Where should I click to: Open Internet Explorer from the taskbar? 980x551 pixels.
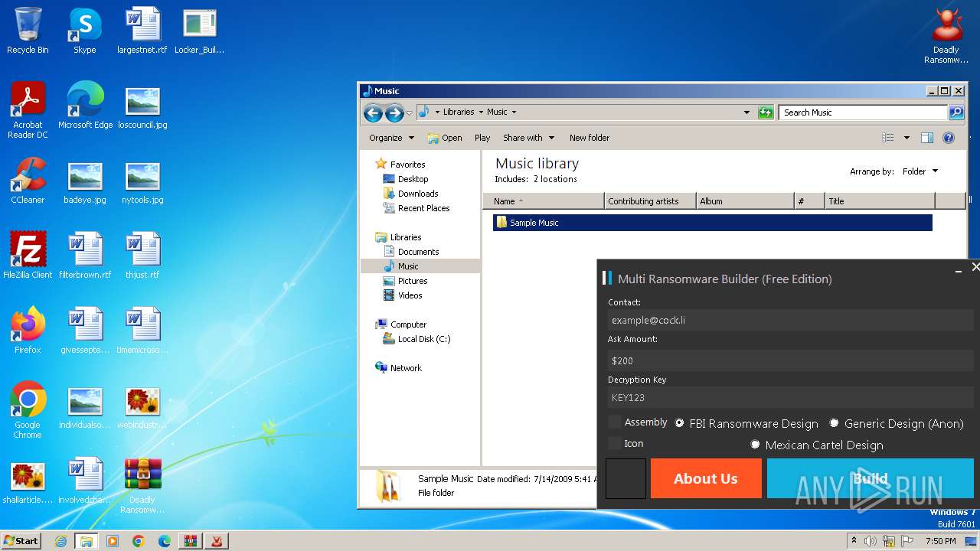click(60, 541)
